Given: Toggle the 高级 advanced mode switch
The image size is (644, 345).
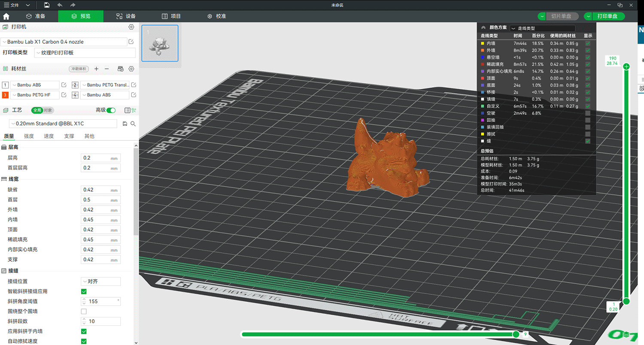Looking at the screenshot, I should (111, 110).
